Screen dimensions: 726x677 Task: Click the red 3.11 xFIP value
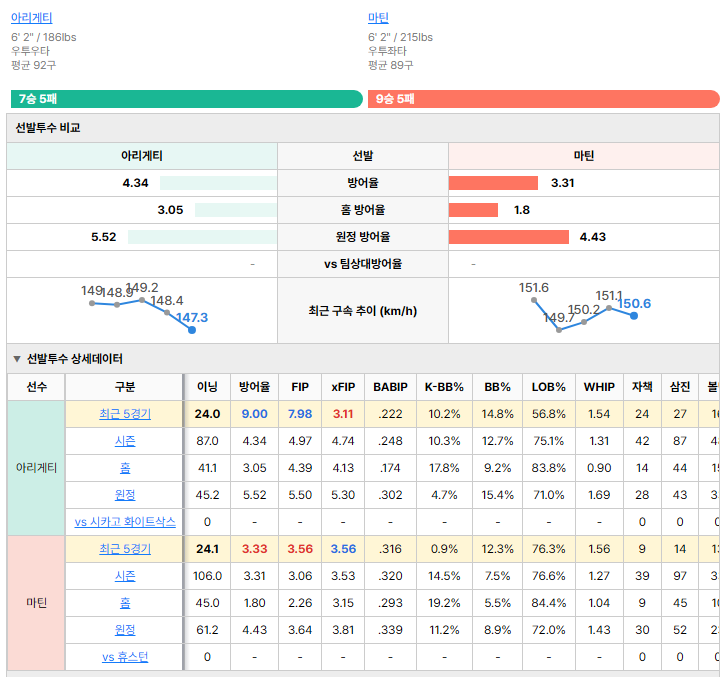pos(343,414)
